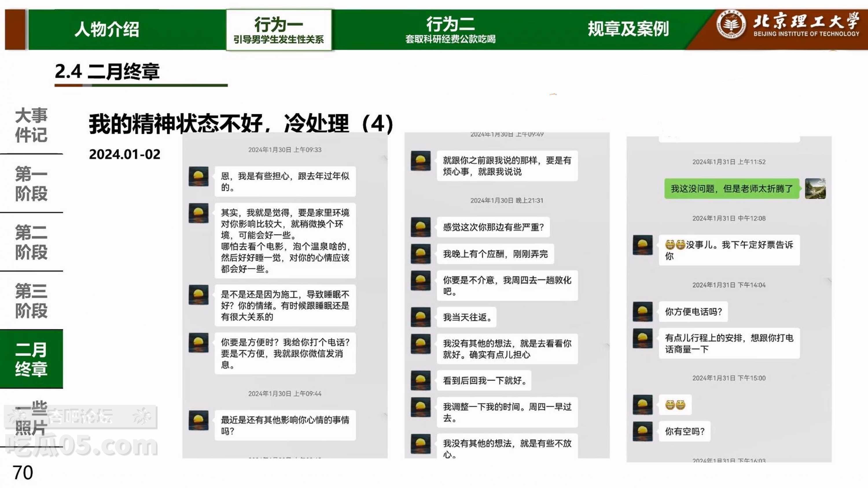Click sunset avatar next to '你有空吗?' message

pyautogui.click(x=643, y=431)
